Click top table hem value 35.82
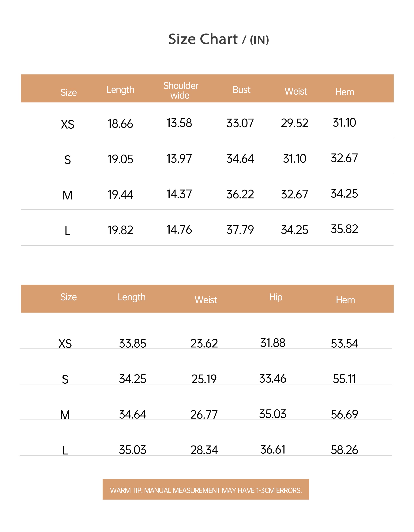Image resolution: width=414 pixels, height=532 pixels. pyautogui.click(x=344, y=229)
